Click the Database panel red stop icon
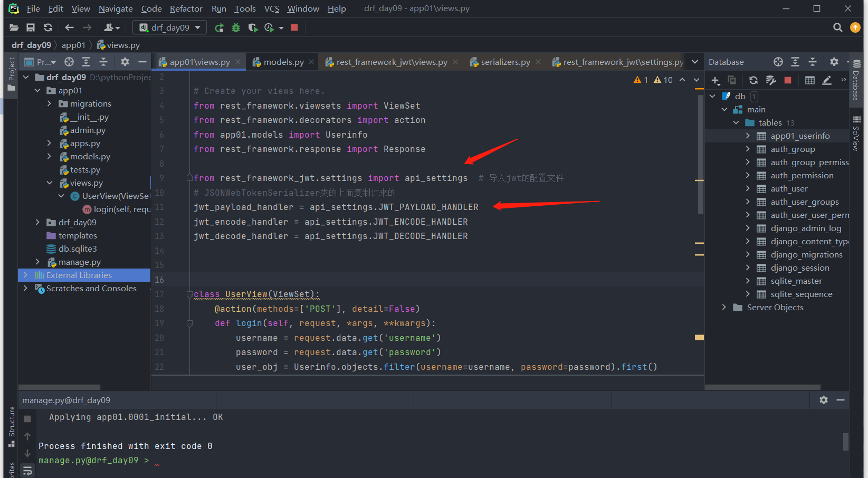Viewport: 868px width, 478px height. (788, 80)
